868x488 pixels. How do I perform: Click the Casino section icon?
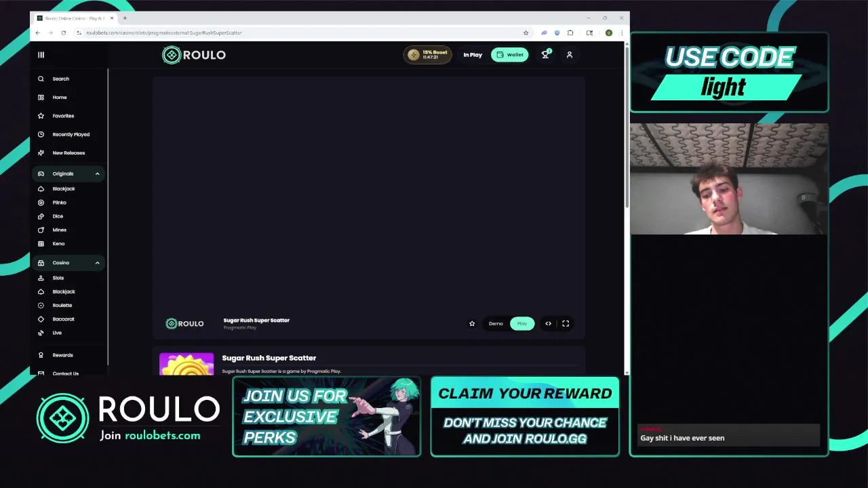(x=41, y=263)
